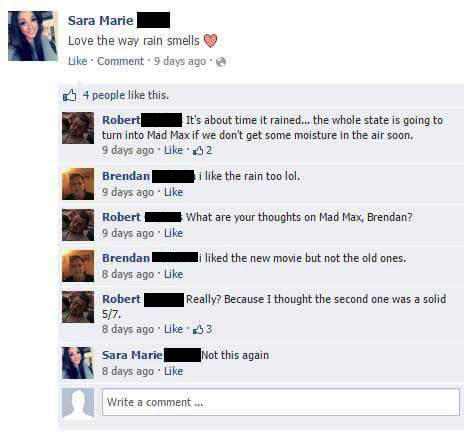
Task: Like Brendan's 'liked the new movie' comment
Action: pos(173,274)
